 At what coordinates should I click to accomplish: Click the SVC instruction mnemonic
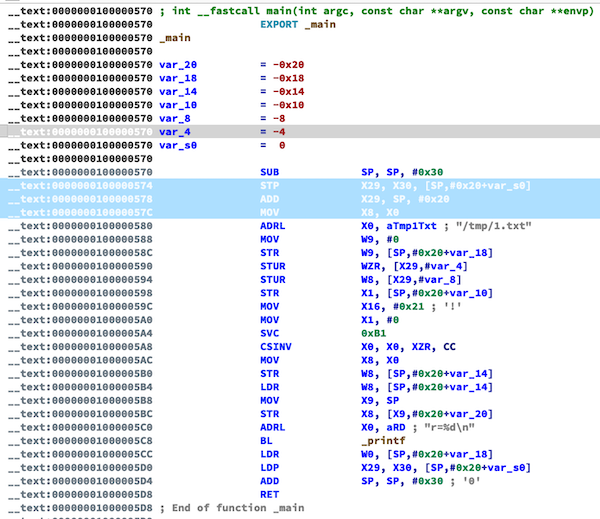point(270,333)
